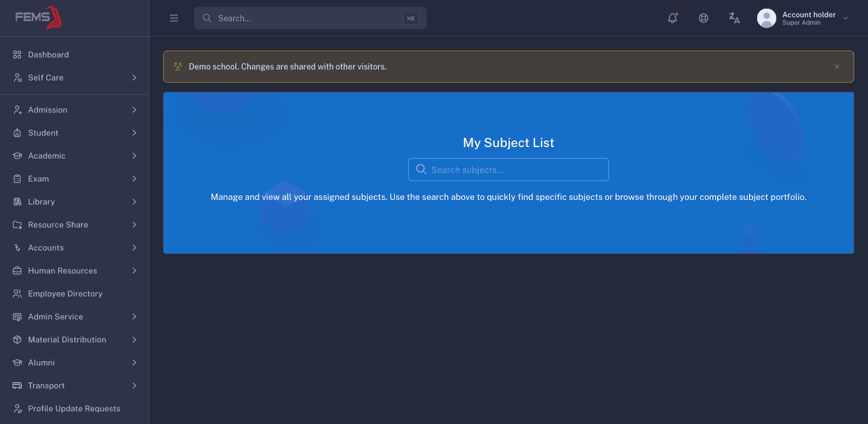Click the Material Distribution box icon
868x424 pixels.
pyautogui.click(x=17, y=340)
